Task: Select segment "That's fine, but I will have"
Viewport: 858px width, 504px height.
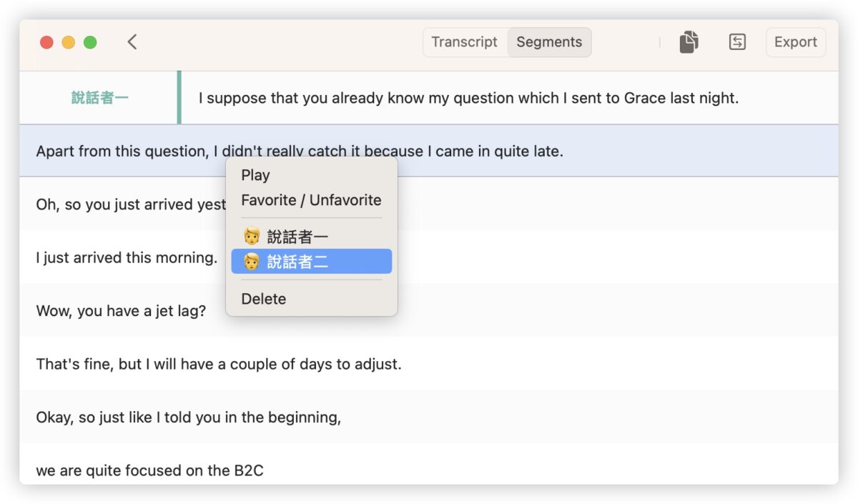Action: [x=429, y=364]
